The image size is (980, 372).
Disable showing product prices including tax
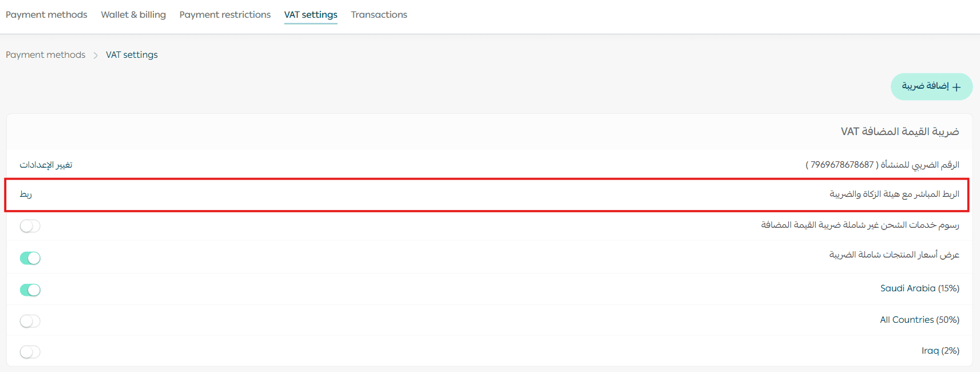point(30,258)
